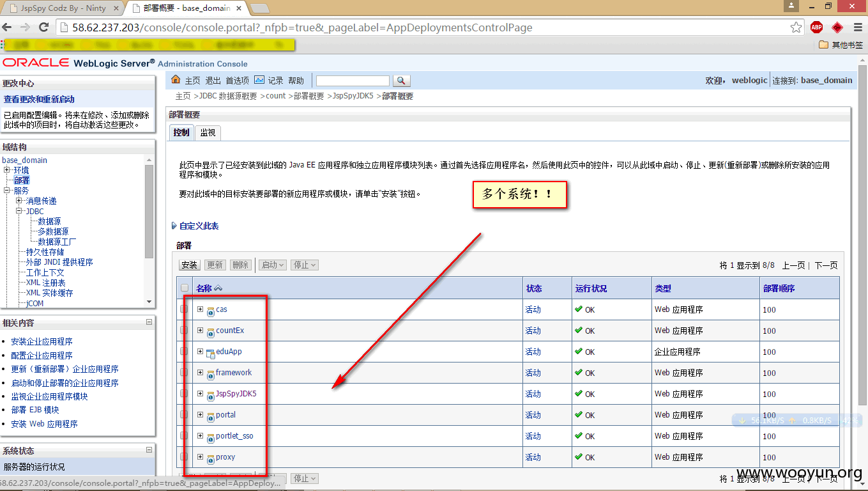Click JDBC 数据源概要 breadcrumb link
The image size is (868, 491).
[x=228, y=96]
